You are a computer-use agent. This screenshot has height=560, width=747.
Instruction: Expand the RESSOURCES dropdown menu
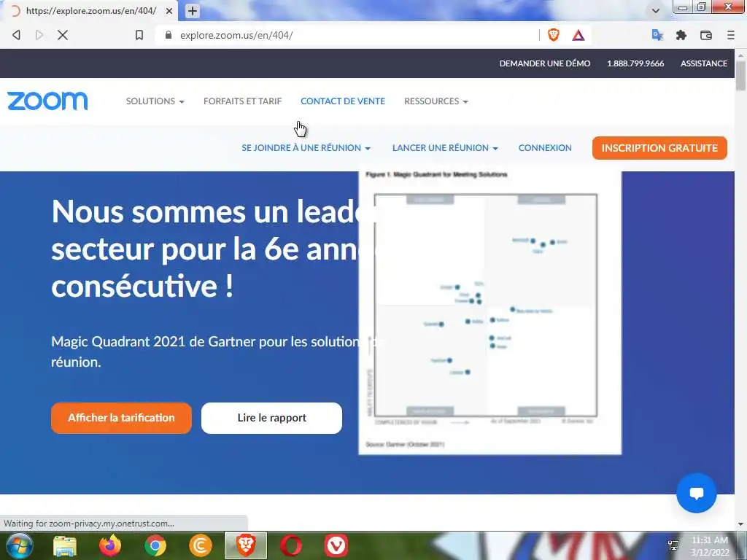436,101
